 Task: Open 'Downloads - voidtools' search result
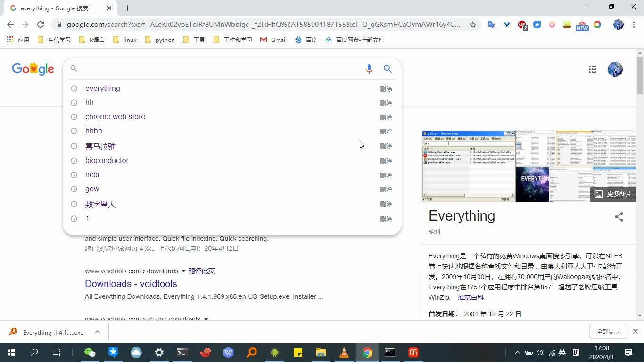point(131,284)
